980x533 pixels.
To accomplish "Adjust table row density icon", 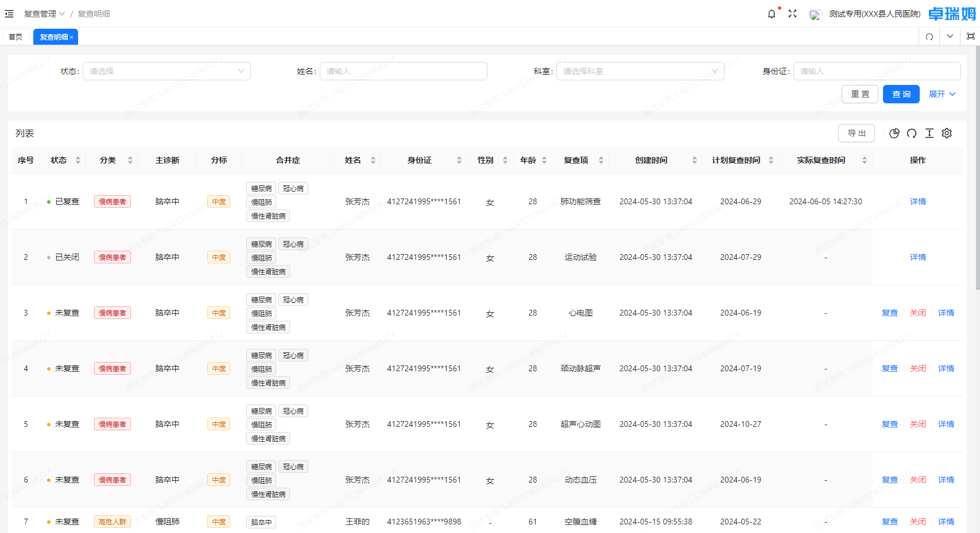I will pyautogui.click(x=929, y=133).
